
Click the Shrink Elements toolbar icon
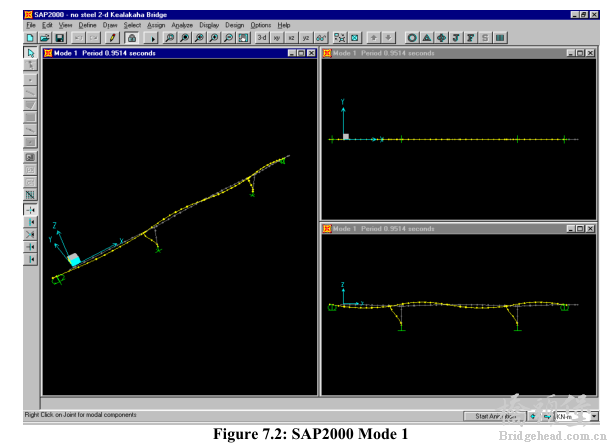(340, 38)
